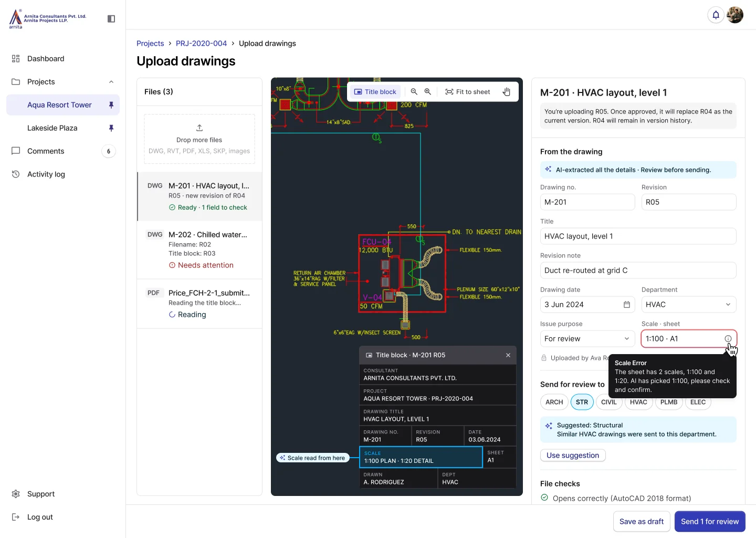Click 'Reading' status on PDF file
The image size is (756, 538).
(187, 315)
